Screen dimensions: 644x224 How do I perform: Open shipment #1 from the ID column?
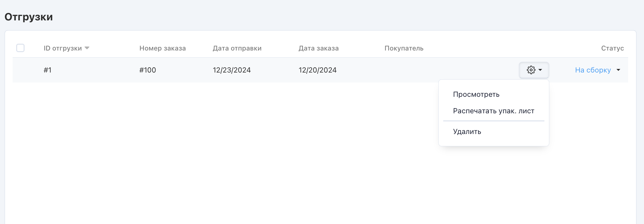click(48, 70)
